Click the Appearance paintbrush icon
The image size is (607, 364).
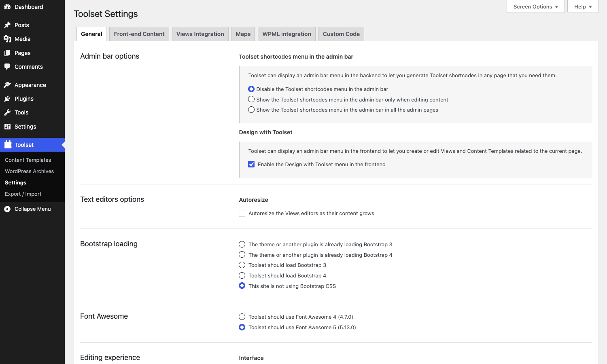(x=7, y=85)
